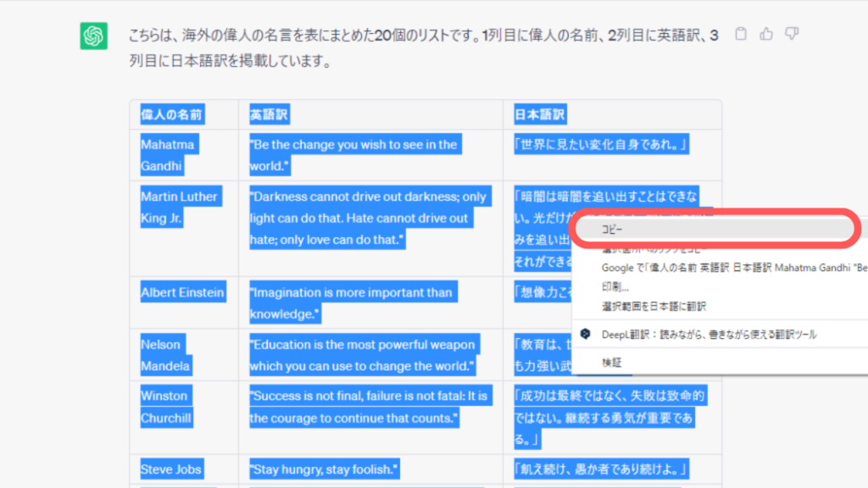Choose コピー from the context menu
868x488 pixels.
click(610, 230)
